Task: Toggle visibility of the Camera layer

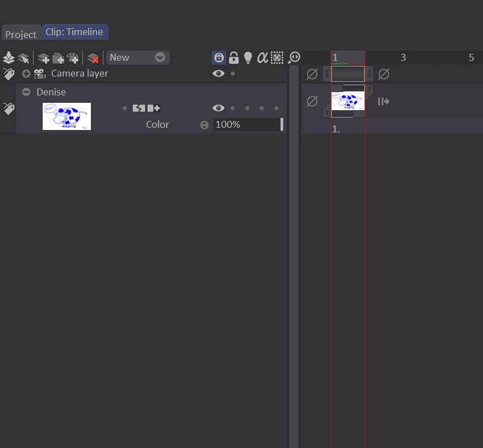Action: tap(218, 73)
